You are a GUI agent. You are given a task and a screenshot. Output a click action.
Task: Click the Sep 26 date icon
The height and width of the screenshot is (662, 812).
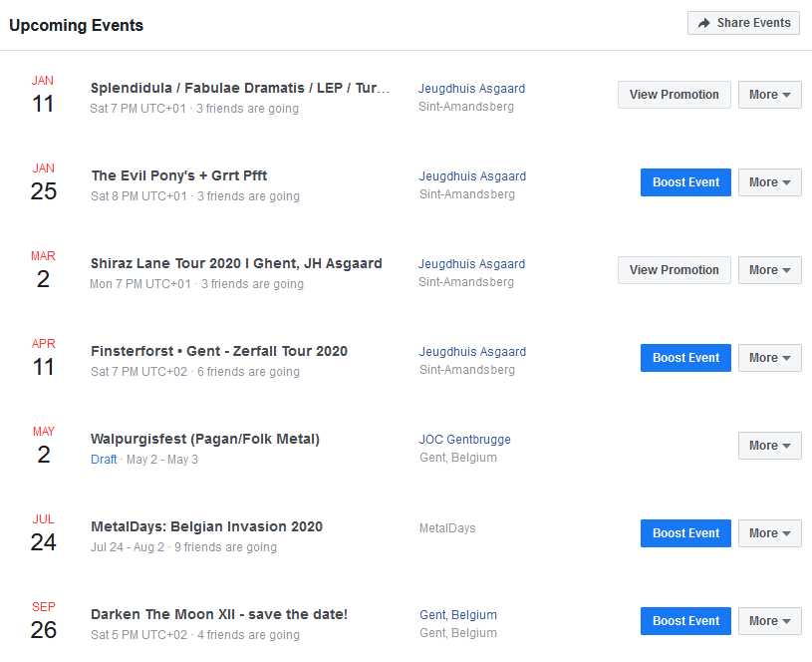43,620
